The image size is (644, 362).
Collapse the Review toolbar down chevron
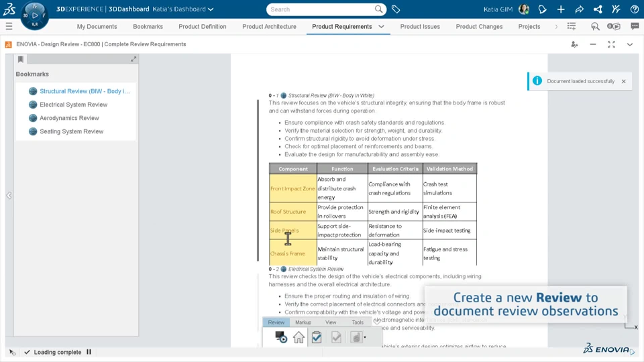pos(376,322)
